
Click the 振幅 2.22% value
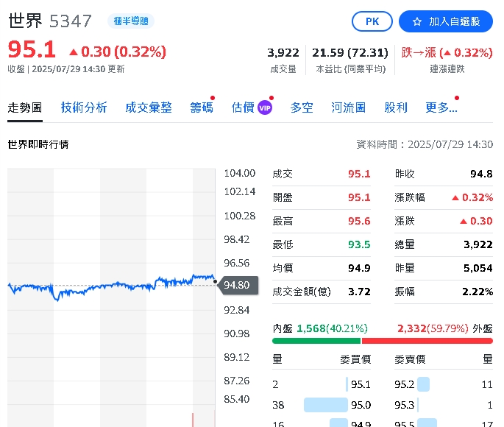tap(478, 292)
